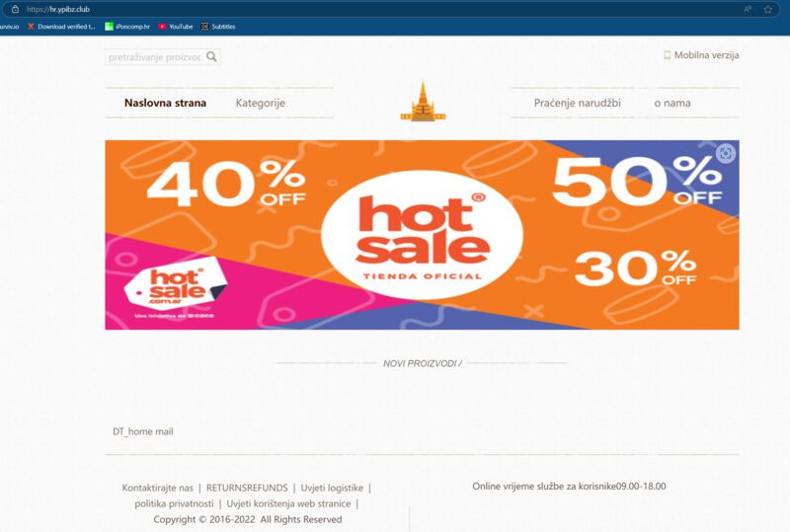Viewport: 790px width, 532px height.
Task: Open the Kategorije menu
Action: 261,103
